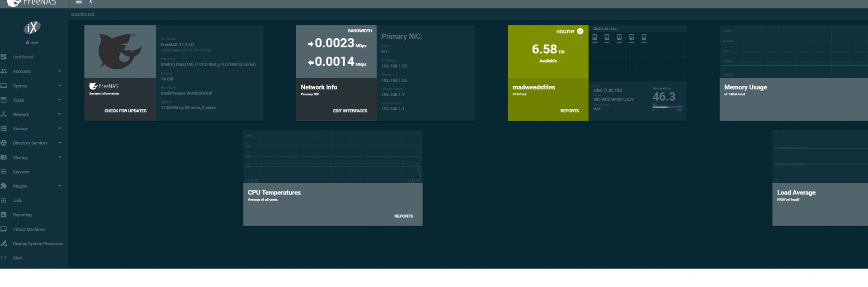Screen dimensions: 868x287
Task: Expand the Plugins menu arrow
Action: click(x=60, y=186)
